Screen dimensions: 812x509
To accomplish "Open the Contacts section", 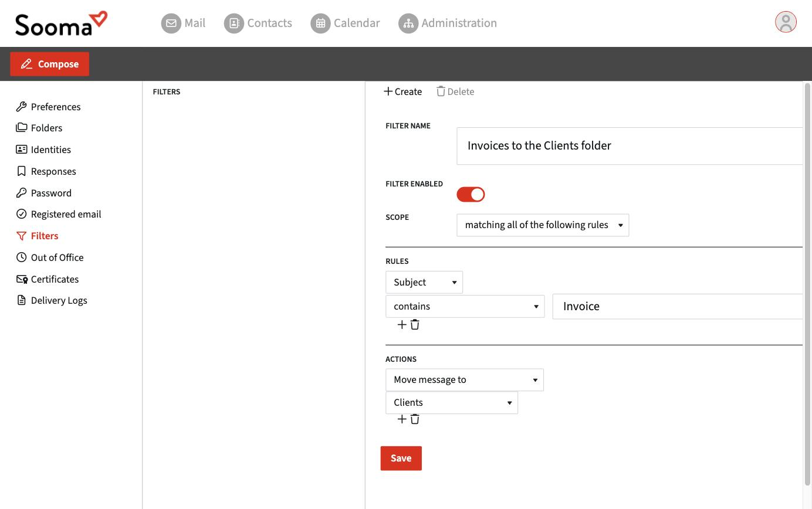I will click(258, 23).
